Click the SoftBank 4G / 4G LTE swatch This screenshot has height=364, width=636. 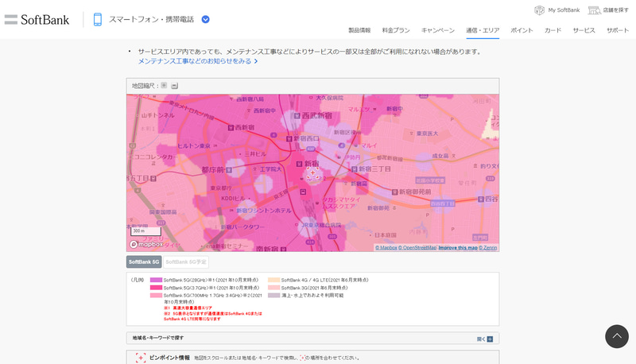(273, 280)
